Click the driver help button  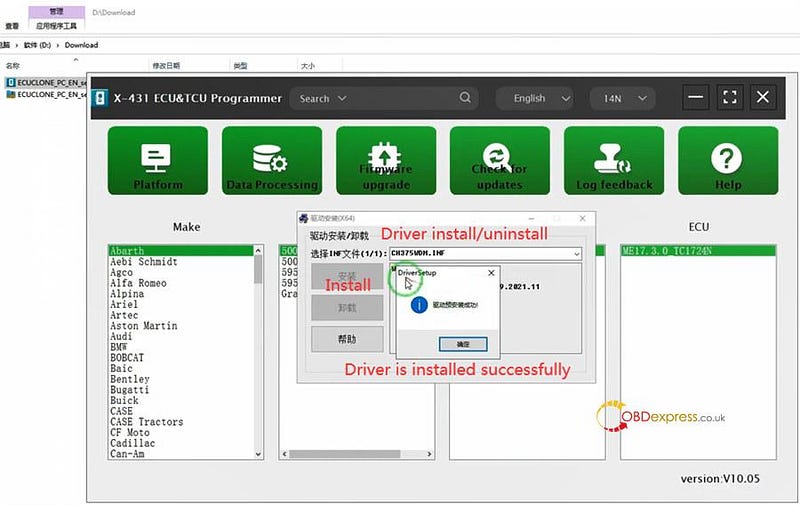[347, 339]
